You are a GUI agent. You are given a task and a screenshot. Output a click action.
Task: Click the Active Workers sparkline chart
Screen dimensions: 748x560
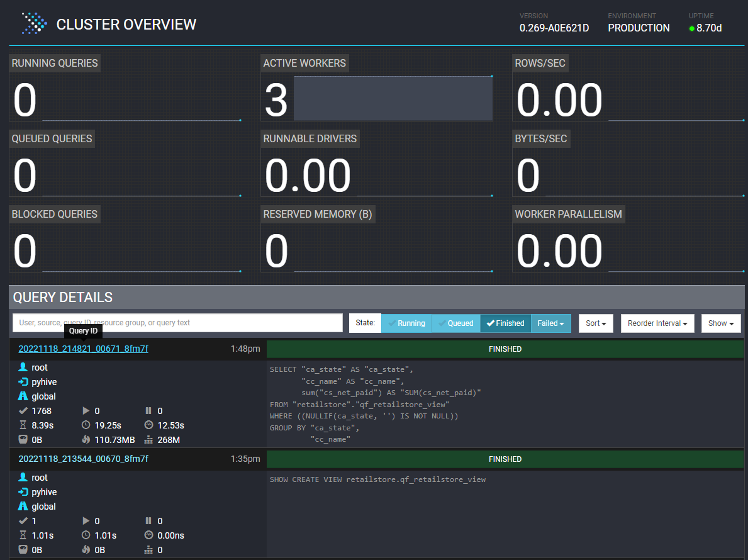[393, 98]
